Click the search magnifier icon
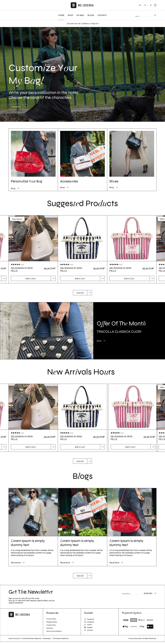 [155, 15]
